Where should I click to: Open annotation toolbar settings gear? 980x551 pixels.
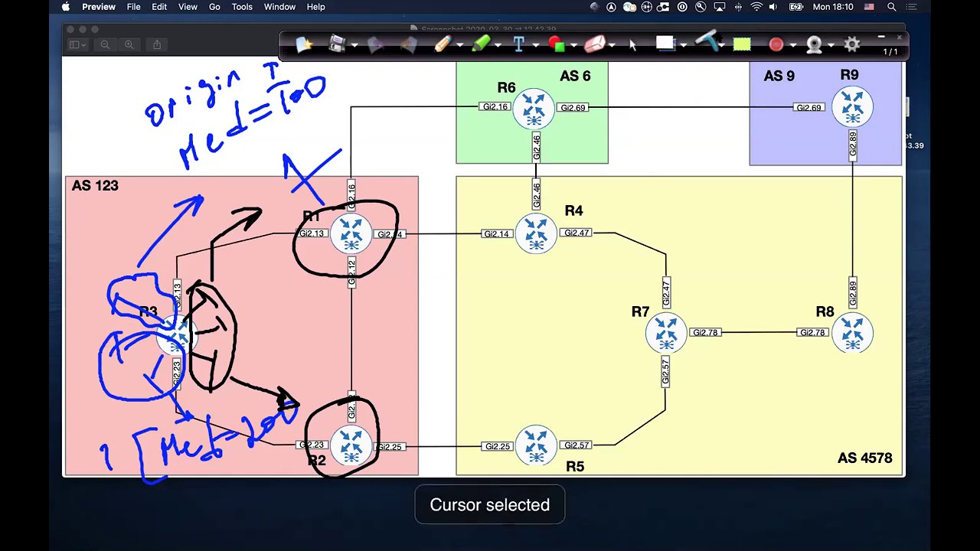coord(851,44)
